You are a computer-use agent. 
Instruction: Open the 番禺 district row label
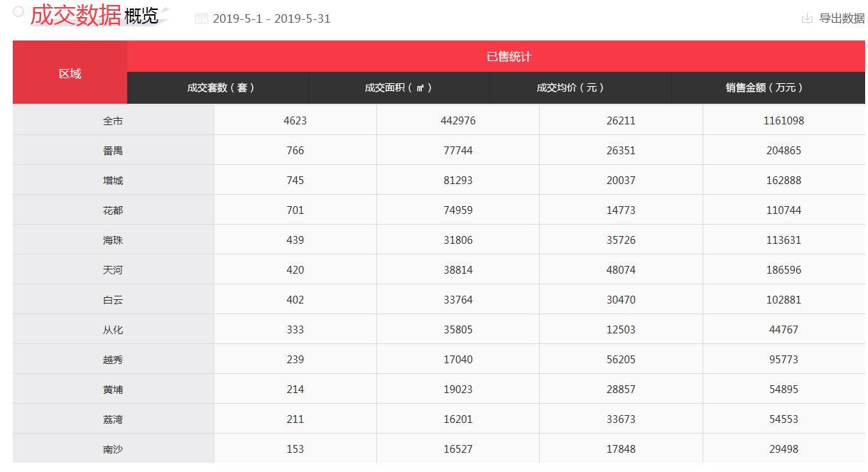click(x=113, y=151)
